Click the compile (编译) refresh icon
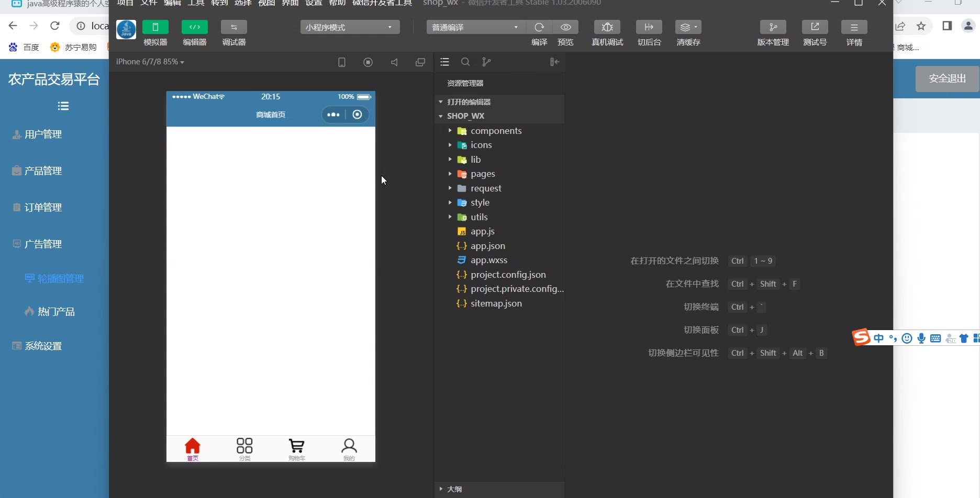980x498 pixels. pos(539,27)
